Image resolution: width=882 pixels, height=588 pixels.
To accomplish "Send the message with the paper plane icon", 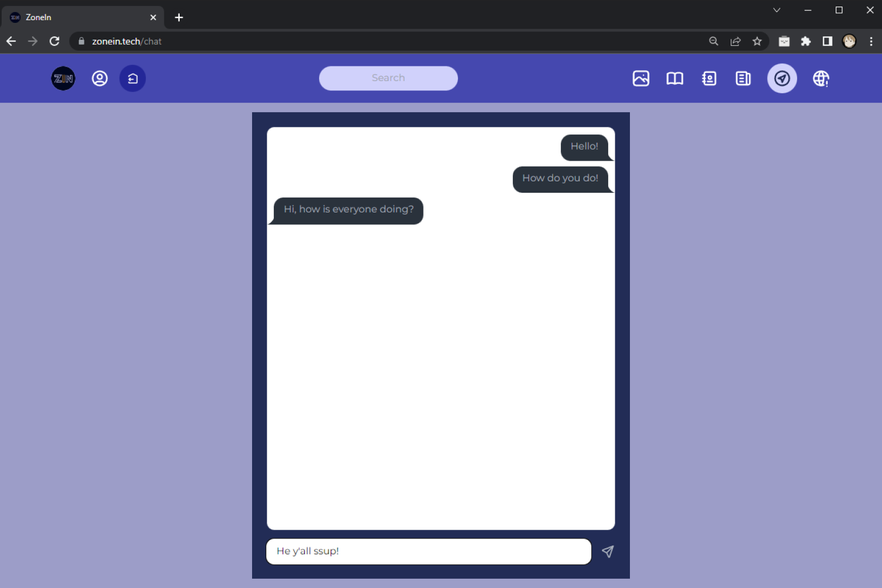I will tap(608, 552).
